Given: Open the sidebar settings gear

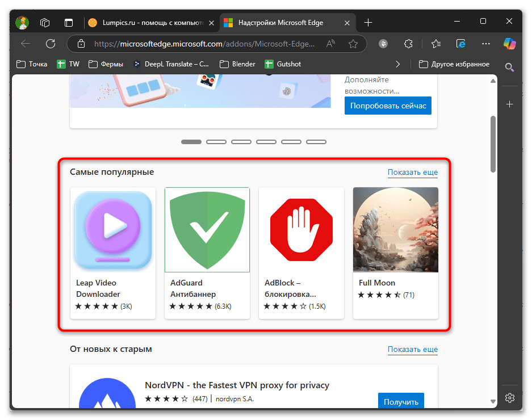Looking at the screenshot, I should coord(510,398).
